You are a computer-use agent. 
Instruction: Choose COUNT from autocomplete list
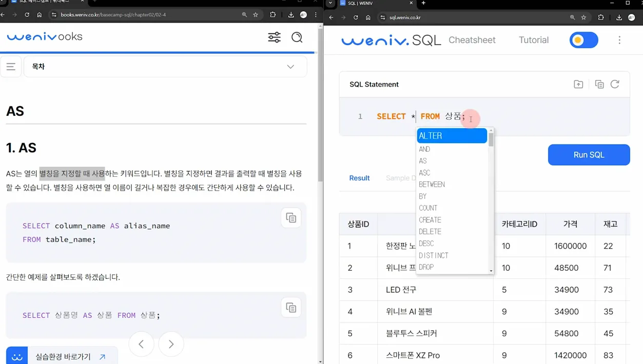[452, 208]
